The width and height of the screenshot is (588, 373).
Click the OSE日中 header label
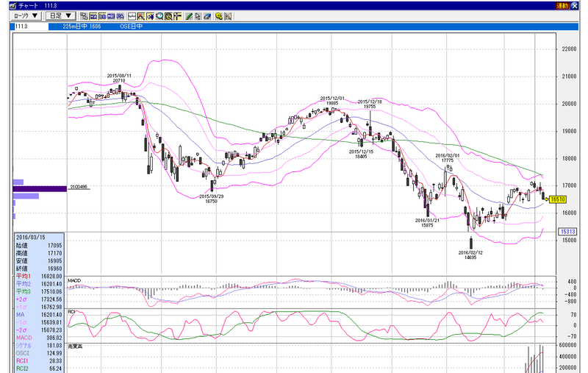[132, 26]
